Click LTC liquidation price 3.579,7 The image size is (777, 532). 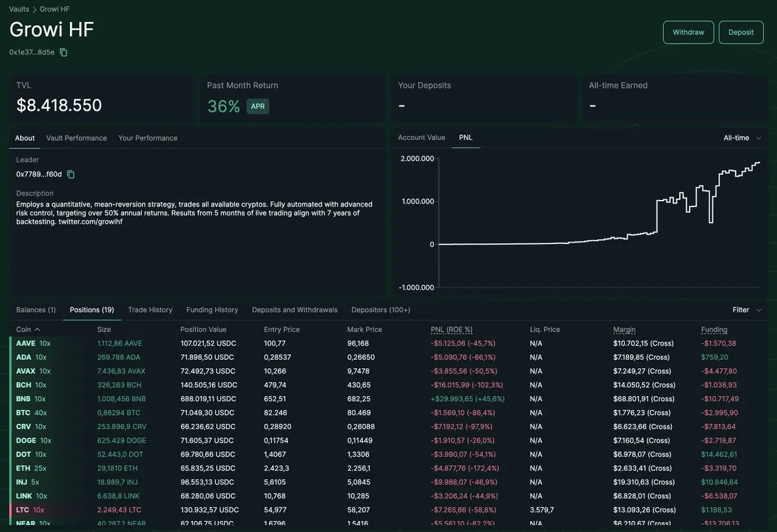[543, 511]
